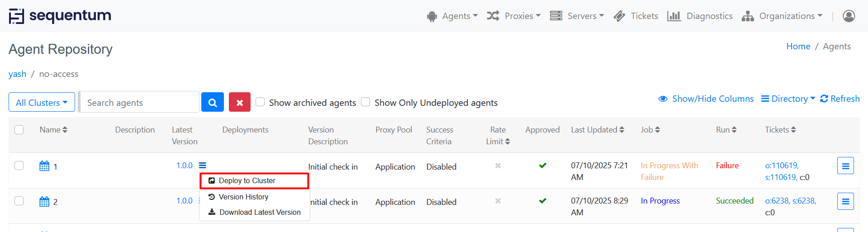
Task: Open the user profile icon
Action: pyautogui.click(x=849, y=16)
